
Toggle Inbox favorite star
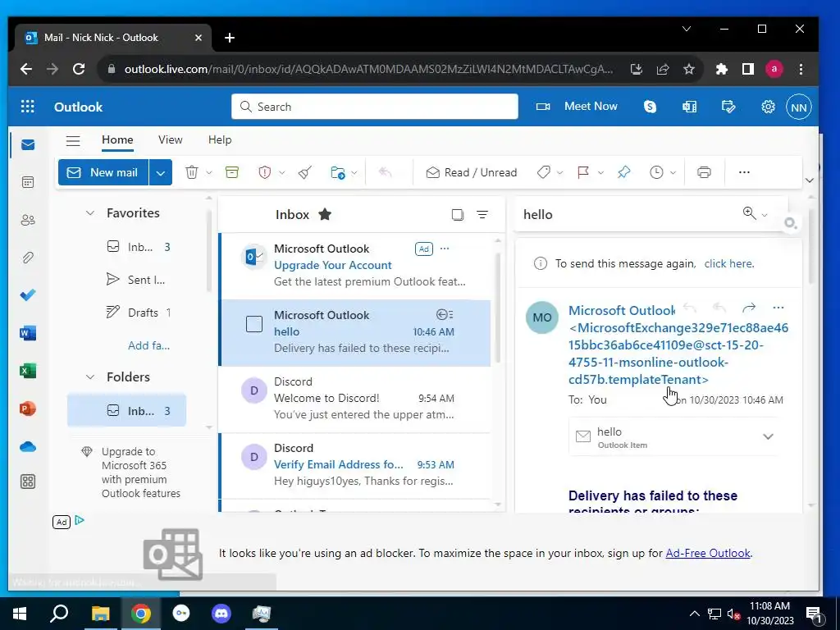click(x=325, y=214)
